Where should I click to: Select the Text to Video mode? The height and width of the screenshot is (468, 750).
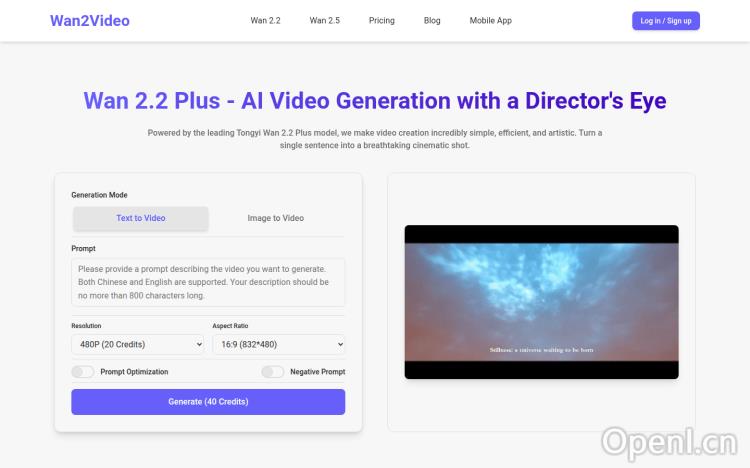(x=141, y=218)
